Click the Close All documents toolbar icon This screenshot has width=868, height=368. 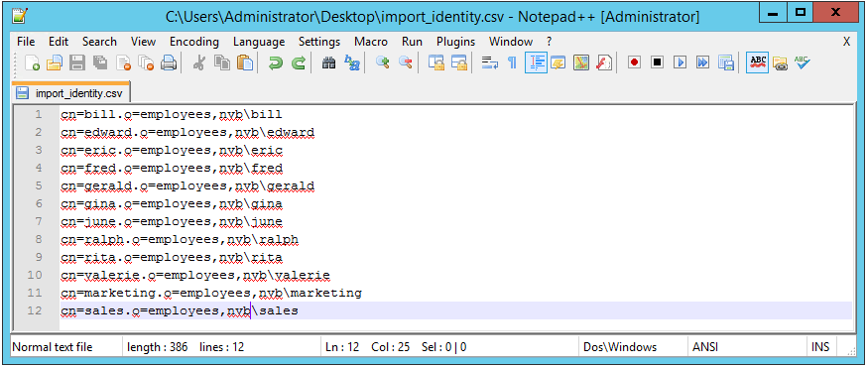click(x=146, y=62)
